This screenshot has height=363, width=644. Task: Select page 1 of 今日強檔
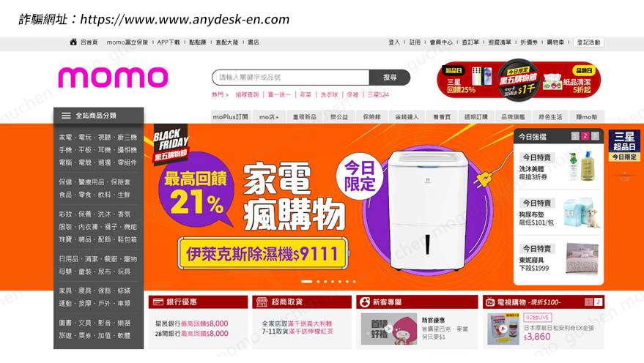point(575,136)
